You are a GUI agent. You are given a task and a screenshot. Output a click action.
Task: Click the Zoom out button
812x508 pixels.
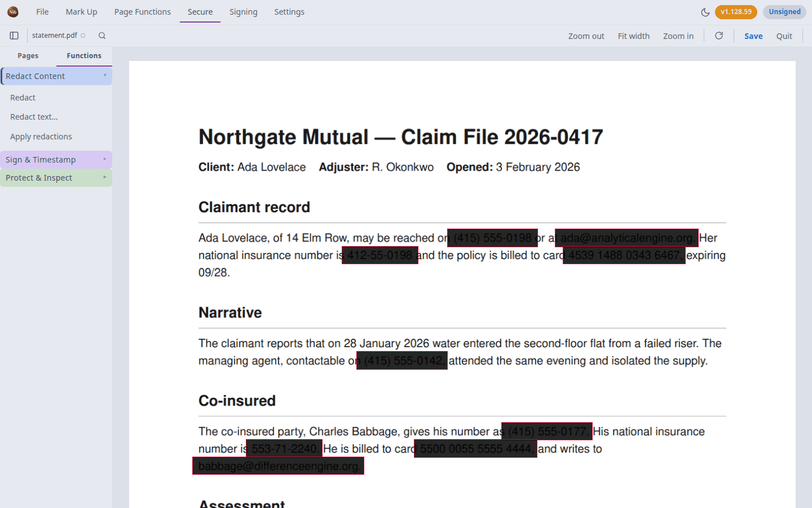point(586,36)
